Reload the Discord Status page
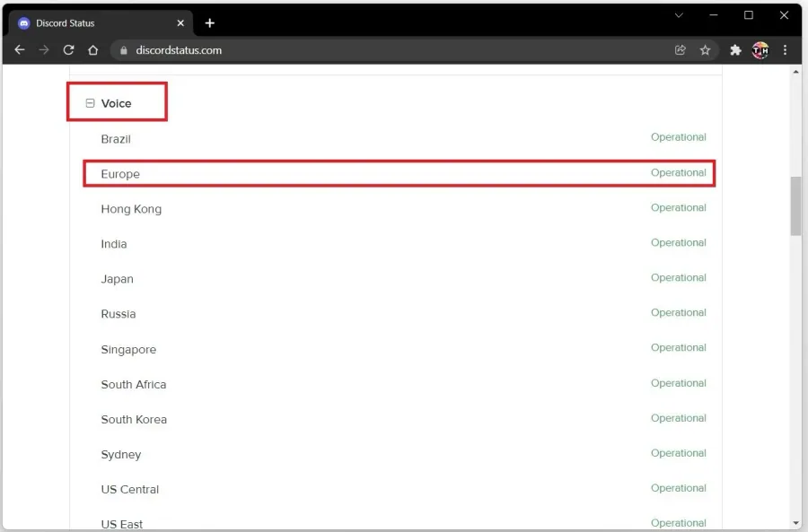The image size is (808, 532). coord(68,50)
